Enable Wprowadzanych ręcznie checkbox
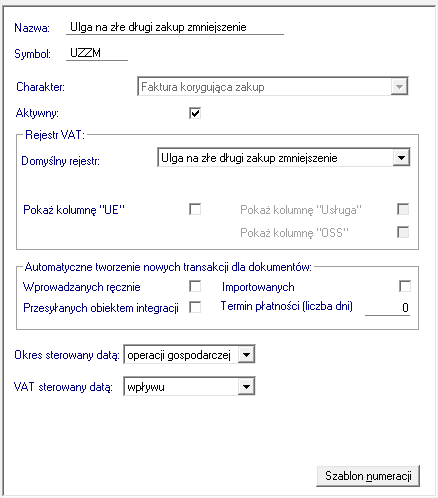The image size is (438, 498). click(x=195, y=286)
